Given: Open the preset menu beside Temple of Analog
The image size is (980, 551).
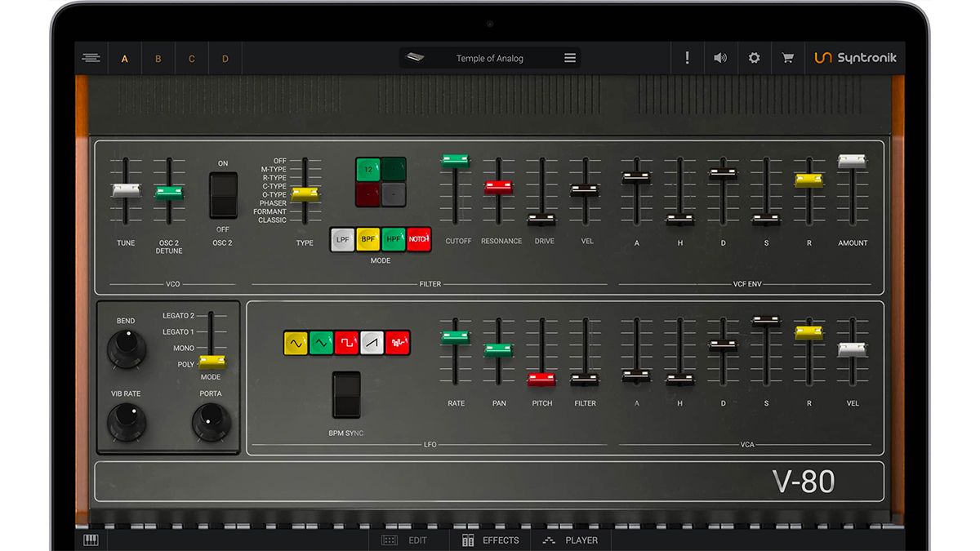Looking at the screenshot, I should (569, 57).
